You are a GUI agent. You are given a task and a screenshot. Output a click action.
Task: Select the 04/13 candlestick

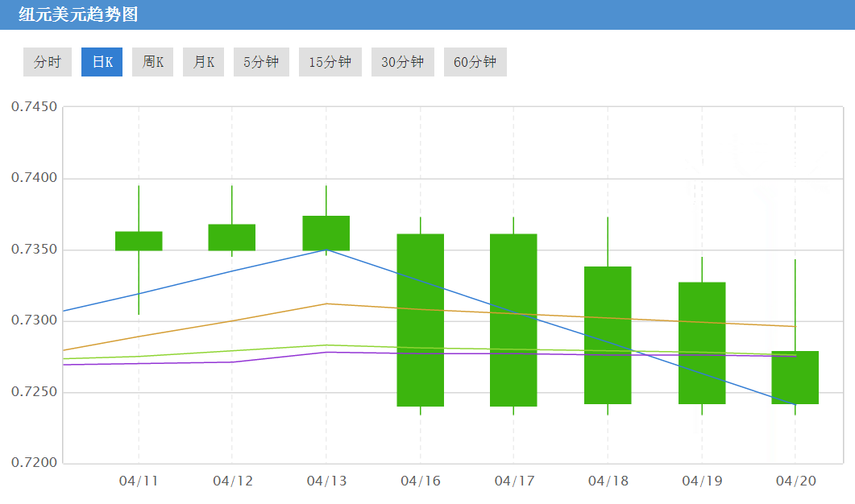click(x=326, y=233)
